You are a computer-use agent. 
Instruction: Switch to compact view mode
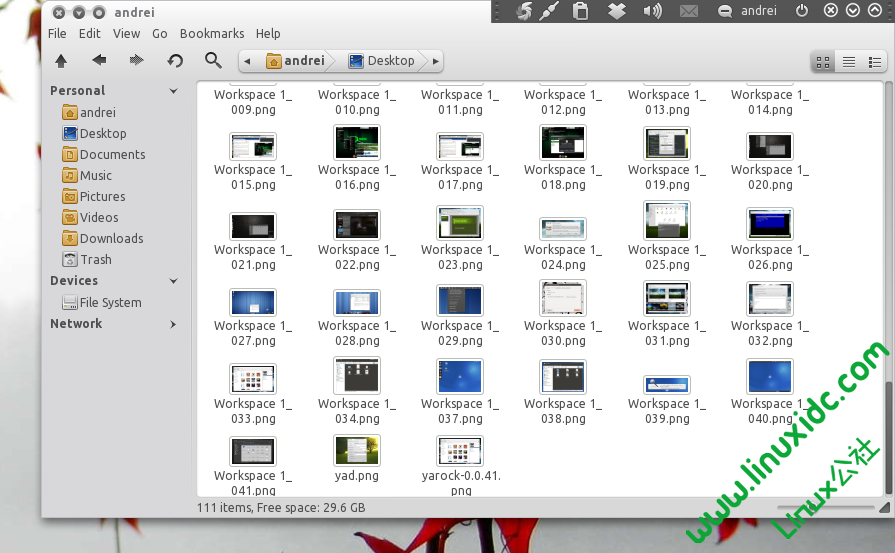click(x=875, y=62)
